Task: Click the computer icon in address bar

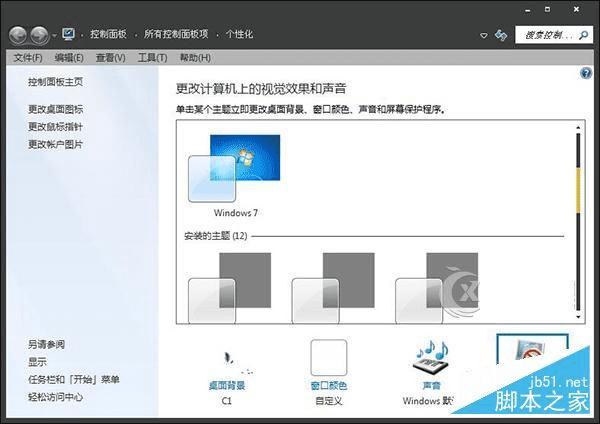Action: [x=68, y=34]
